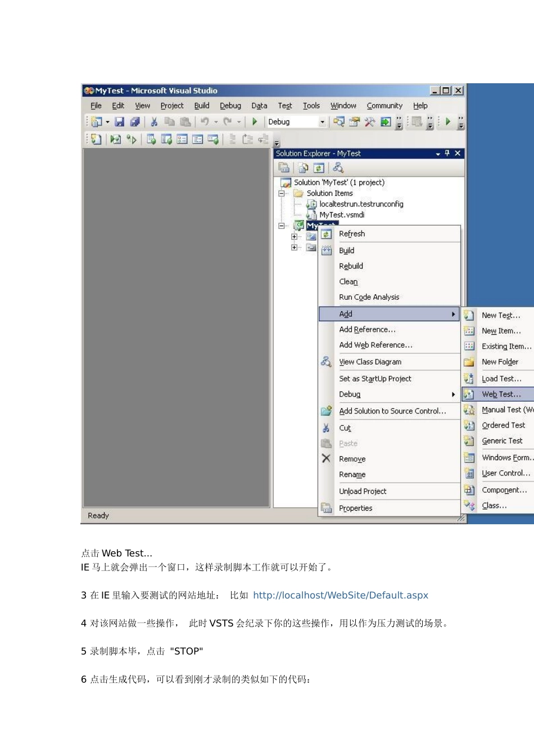This screenshot has width=534, height=756.
Task: Choose New Test... in the Add submenu
Action: [498, 316]
